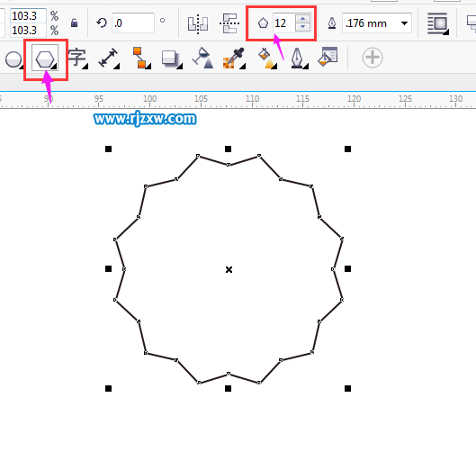The width and height of the screenshot is (476, 461).
Task: Click the middle-left selection handle
Action: 108,268
